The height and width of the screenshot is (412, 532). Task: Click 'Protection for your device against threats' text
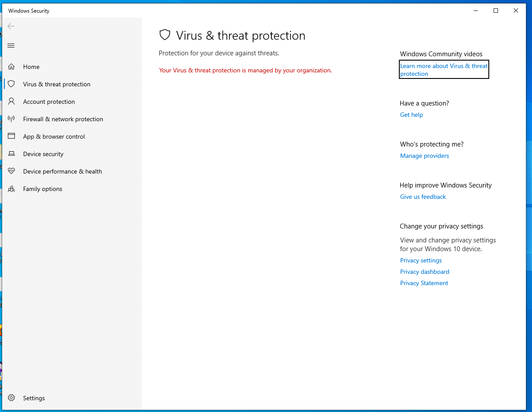point(219,53)
